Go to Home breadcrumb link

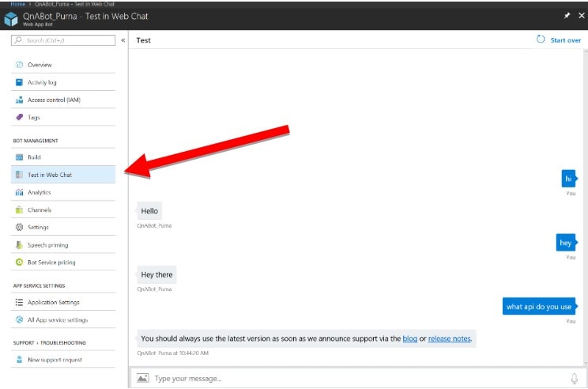tap(17, 4)
